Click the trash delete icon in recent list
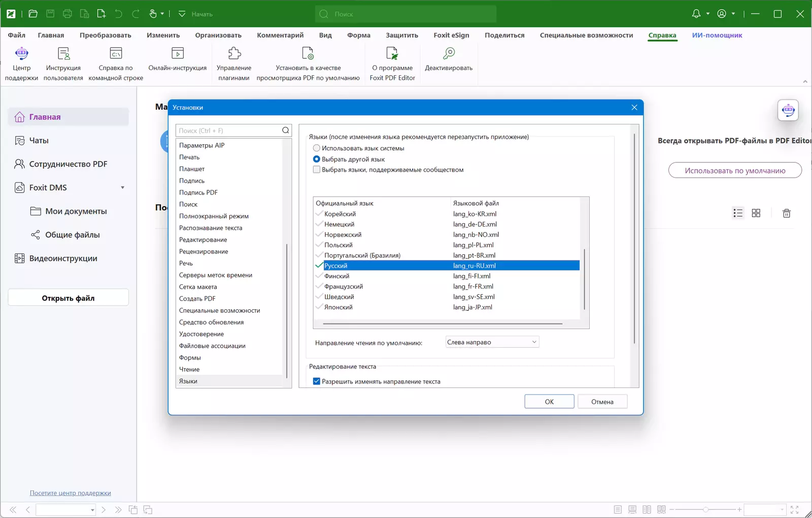Image resolution: width=812 pixels, height=518 pixels. tap(787, 213)
